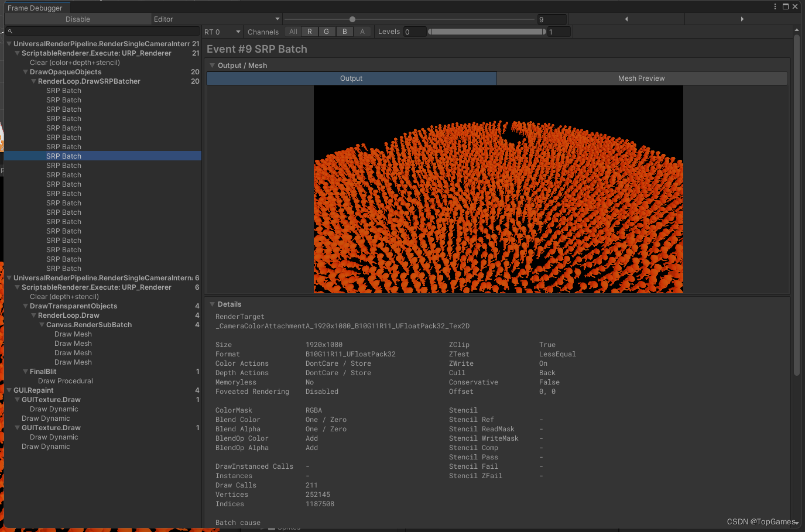
Task: Maximize the Frame Debugger window
Action: point(786,6)
